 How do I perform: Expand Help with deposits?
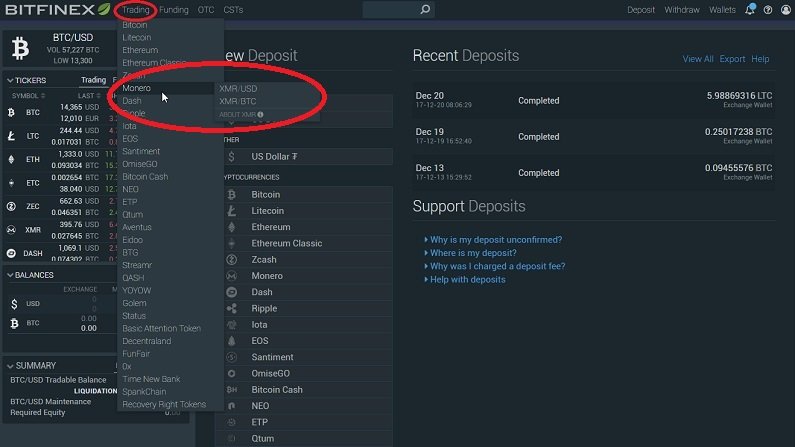(x=465, y=280)
